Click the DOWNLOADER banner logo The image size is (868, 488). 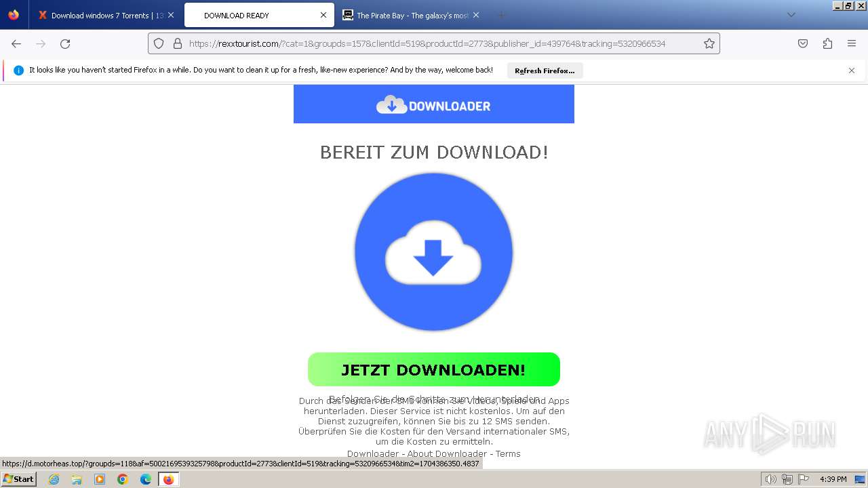tap(433, 105)
